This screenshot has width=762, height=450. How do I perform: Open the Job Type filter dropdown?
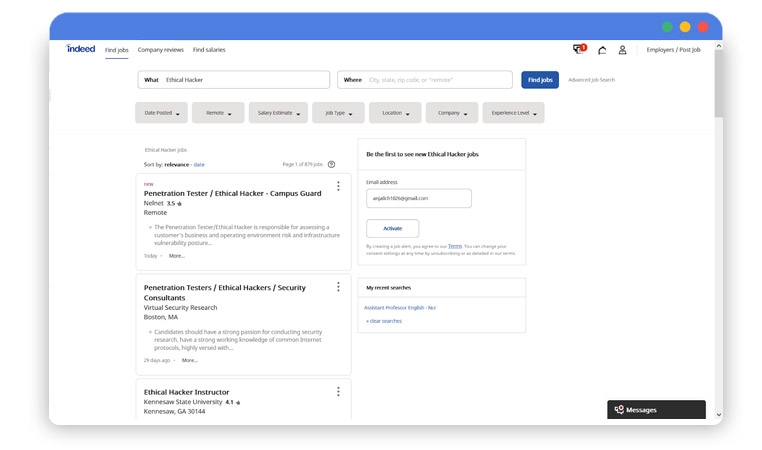point(338,113)
